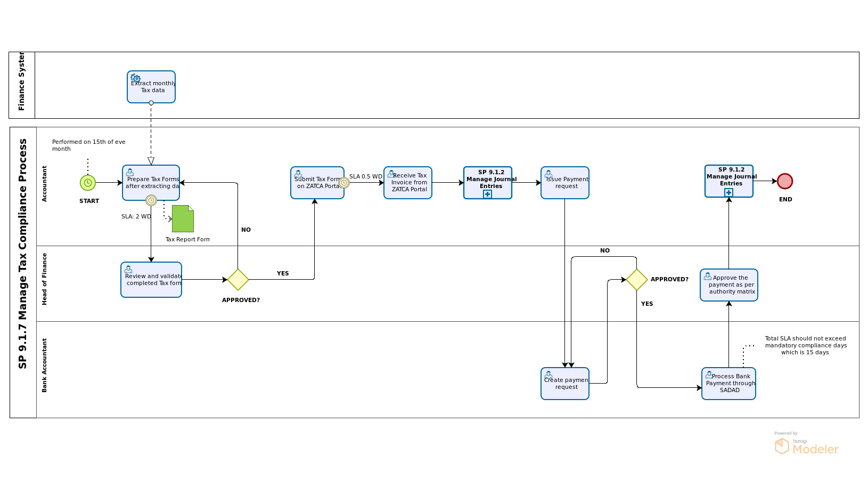The width and height of the screenshot is (868, 496).
Task: Click the Bank Accountant lane label
Action: click(45, 365)
